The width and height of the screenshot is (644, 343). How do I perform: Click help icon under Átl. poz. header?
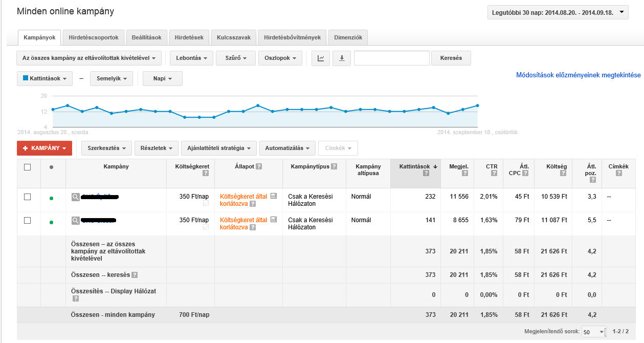593,180
